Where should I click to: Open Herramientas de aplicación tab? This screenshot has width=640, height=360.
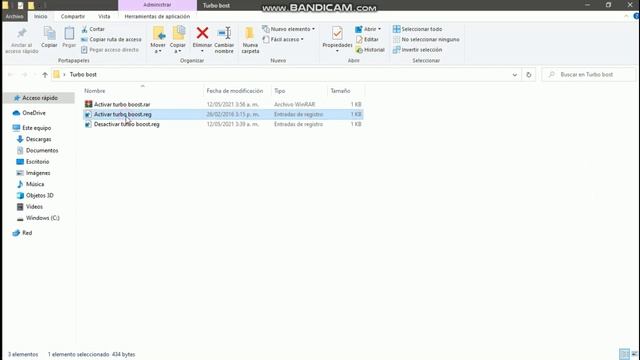coord(157,16)
